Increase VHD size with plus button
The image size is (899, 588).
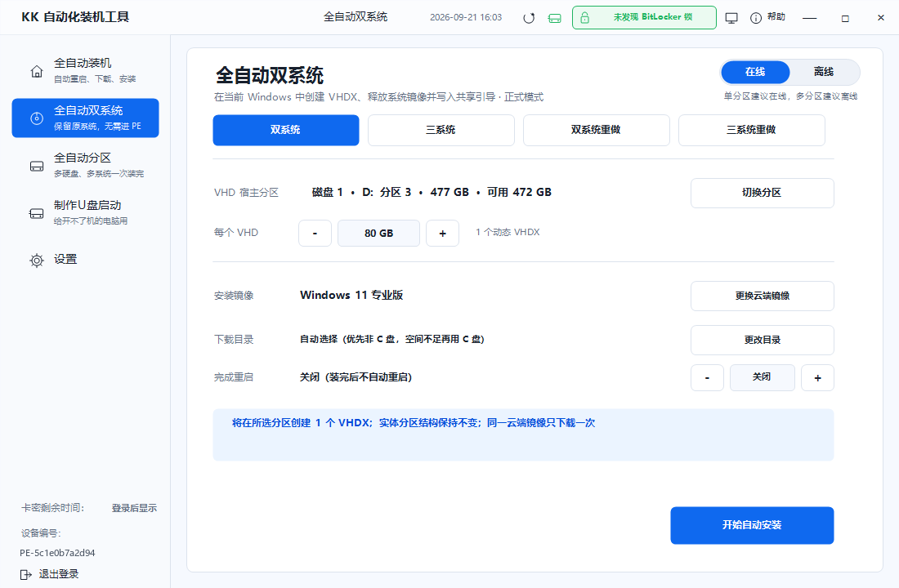[x=443, y=234]
